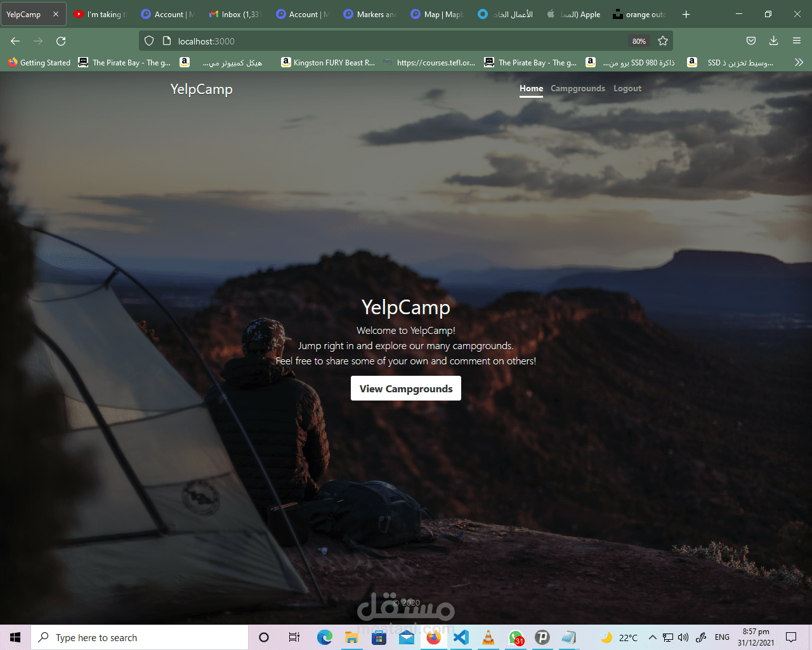Open the clock showing 8:57 pm
812x650 pixels.
756,637
